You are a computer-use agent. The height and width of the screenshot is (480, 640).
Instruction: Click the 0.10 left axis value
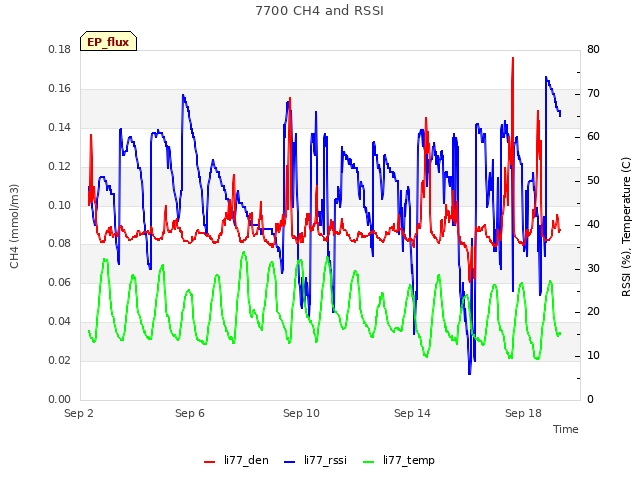coord(60,205)
